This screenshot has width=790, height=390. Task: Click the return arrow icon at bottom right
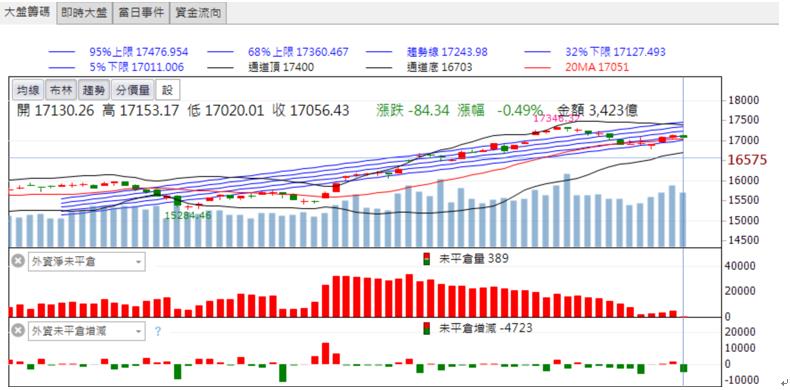click(783, 382)
